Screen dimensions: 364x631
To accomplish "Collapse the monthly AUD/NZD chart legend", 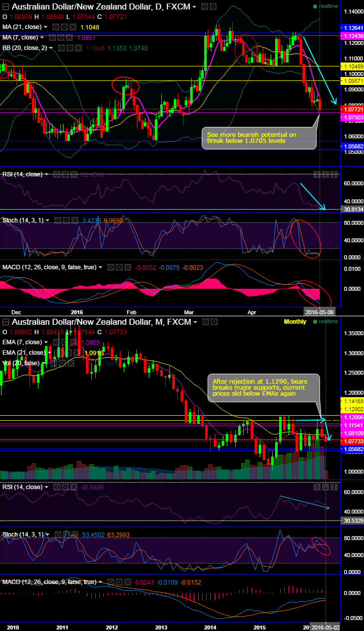I will coord(6,322).
